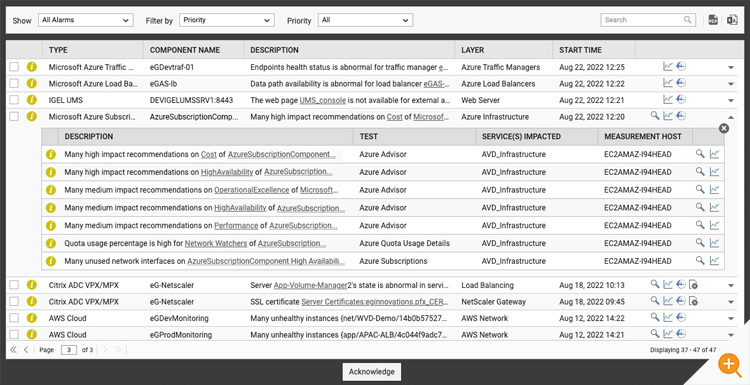Select checkbox for eGProdMonitoring AWS alarm

tap(14, 334)
